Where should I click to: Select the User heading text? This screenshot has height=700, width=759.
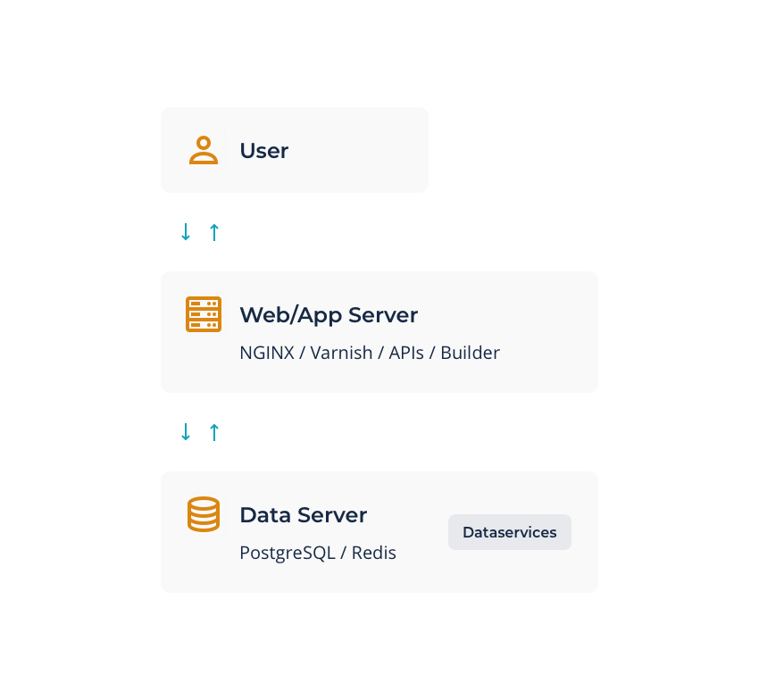click(x=264, y=151)
